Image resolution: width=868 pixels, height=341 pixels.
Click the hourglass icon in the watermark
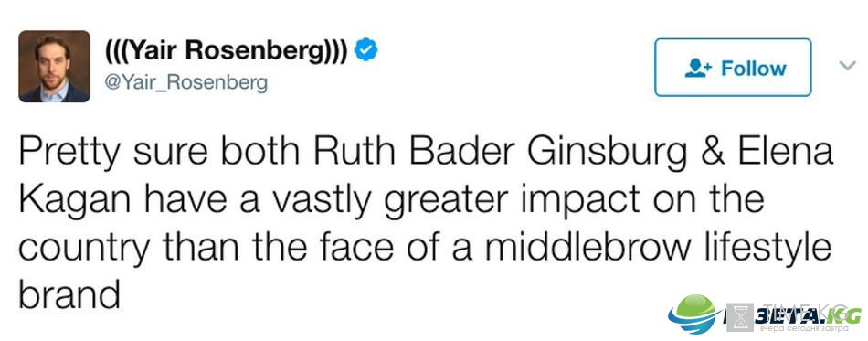point(739,317)
